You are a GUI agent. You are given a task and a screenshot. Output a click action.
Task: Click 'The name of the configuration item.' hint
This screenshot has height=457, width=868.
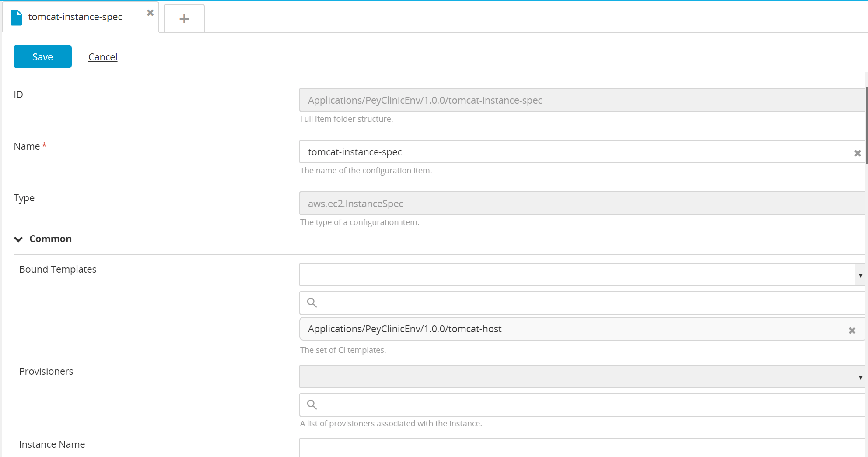[x=366, y=171]
